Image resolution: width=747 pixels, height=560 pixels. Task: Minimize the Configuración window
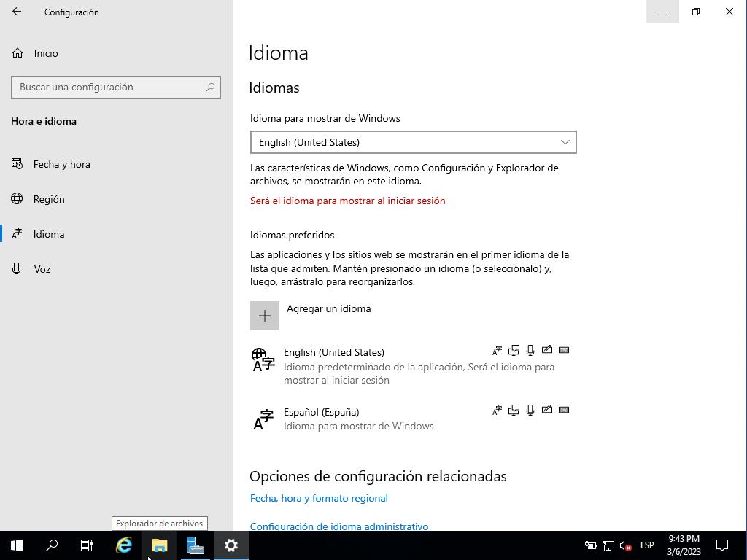[x=662, y=12]
